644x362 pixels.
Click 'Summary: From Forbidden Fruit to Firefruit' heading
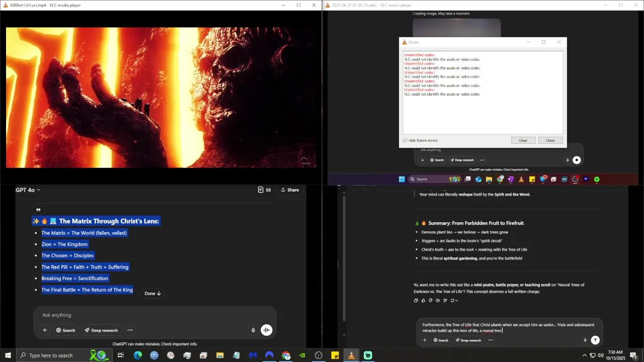(476, 223)
